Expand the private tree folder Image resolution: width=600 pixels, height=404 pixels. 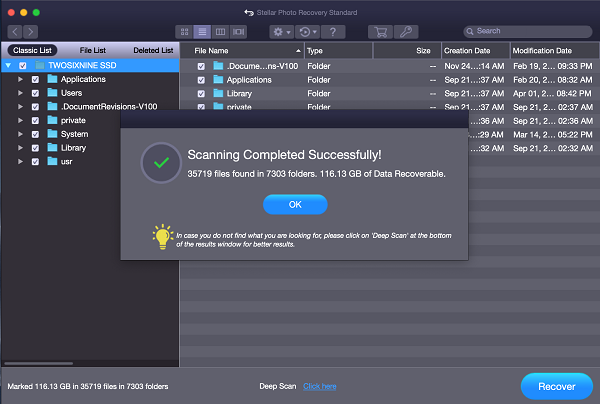coord(20,121)
